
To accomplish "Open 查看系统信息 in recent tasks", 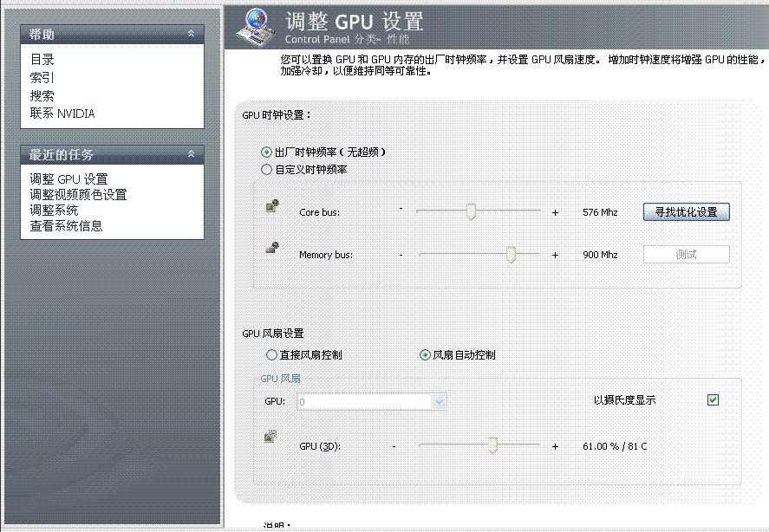I will [66, 226].
